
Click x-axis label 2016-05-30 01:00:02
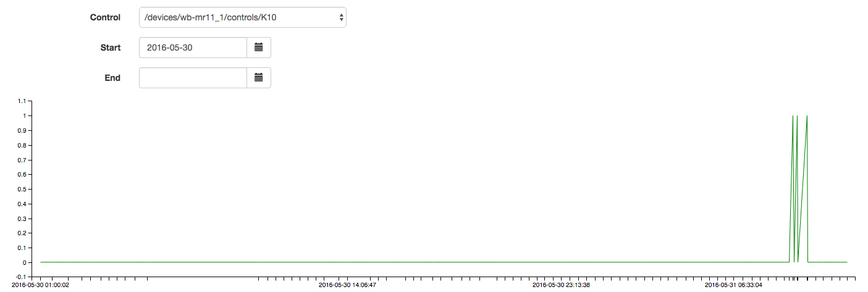(x=41, y=286)
